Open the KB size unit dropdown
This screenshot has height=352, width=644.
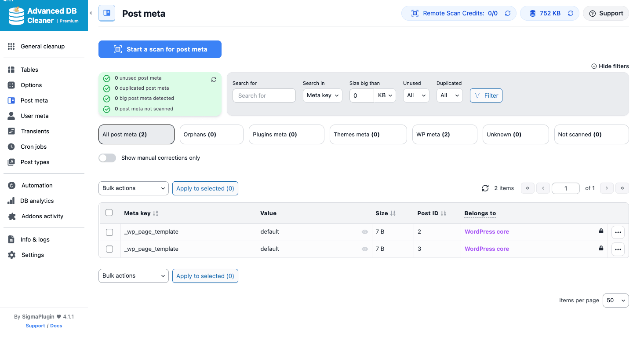[385, 95]
